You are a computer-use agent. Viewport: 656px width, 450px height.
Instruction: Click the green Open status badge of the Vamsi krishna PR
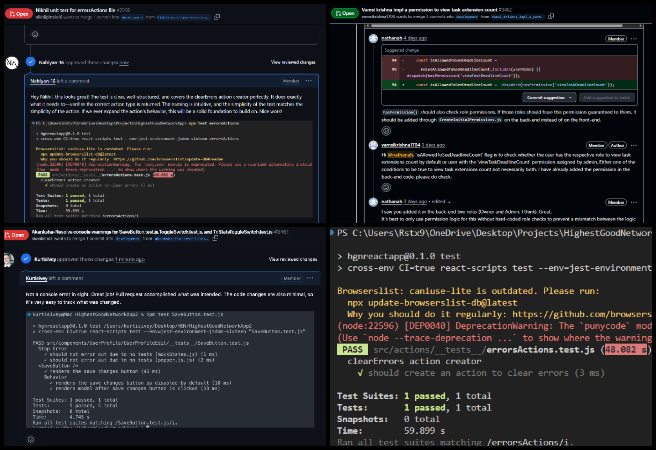tap(344, 13)
